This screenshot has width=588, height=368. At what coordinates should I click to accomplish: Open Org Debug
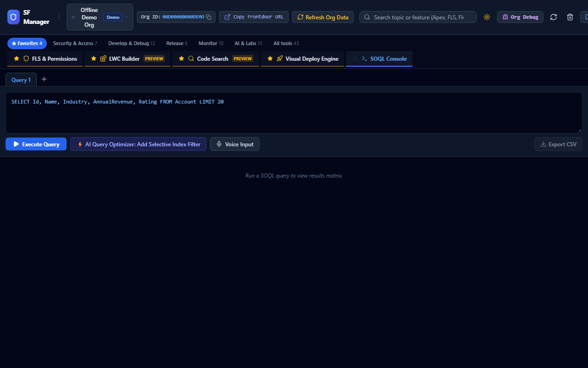tap(520, 17)
